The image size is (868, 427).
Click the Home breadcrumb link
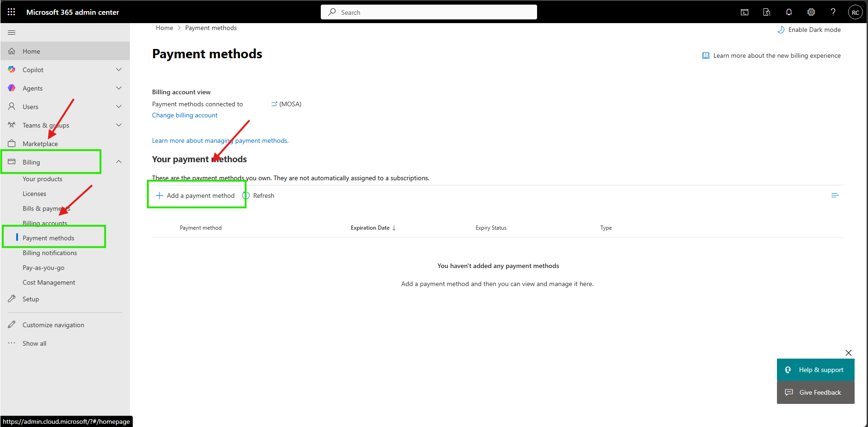165,28
